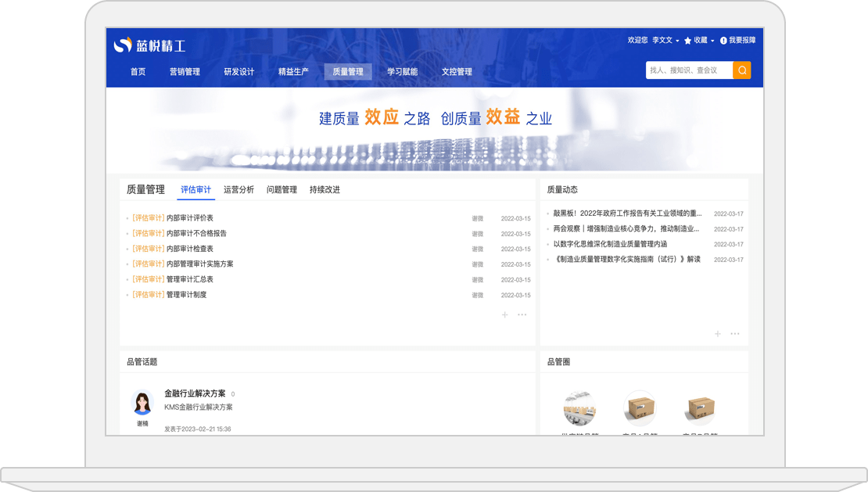The height and width of the screenshot is (492, 868).
Task: Click the plus icon in 质量动态 panel
Action: pyautogui.click(x=718, y=334)
